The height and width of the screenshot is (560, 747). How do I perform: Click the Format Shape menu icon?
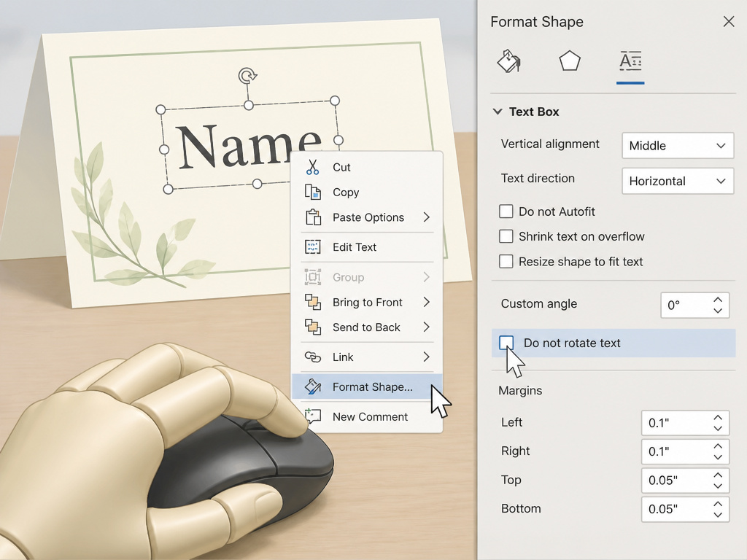point(312,386)
